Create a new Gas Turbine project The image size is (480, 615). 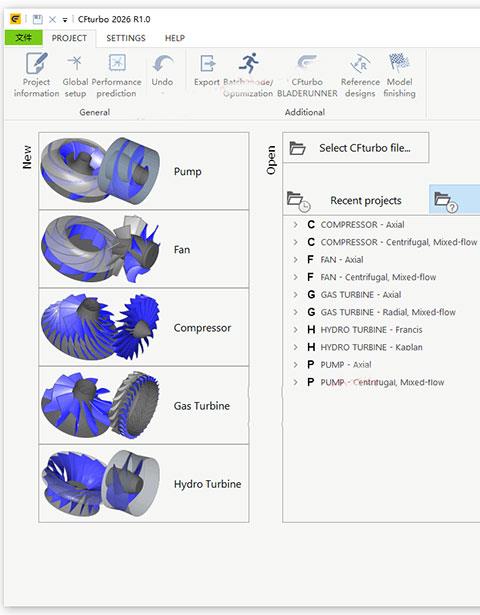coord(144,405)
